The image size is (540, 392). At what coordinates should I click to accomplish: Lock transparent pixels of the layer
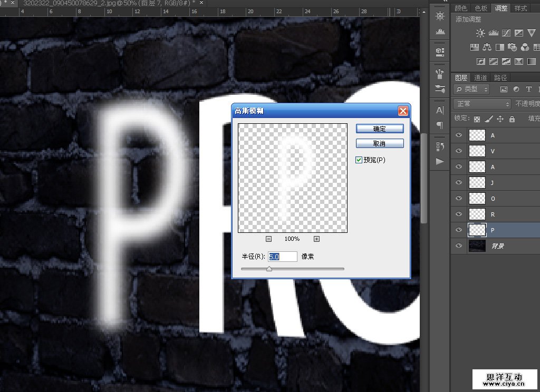pos(477,119)
